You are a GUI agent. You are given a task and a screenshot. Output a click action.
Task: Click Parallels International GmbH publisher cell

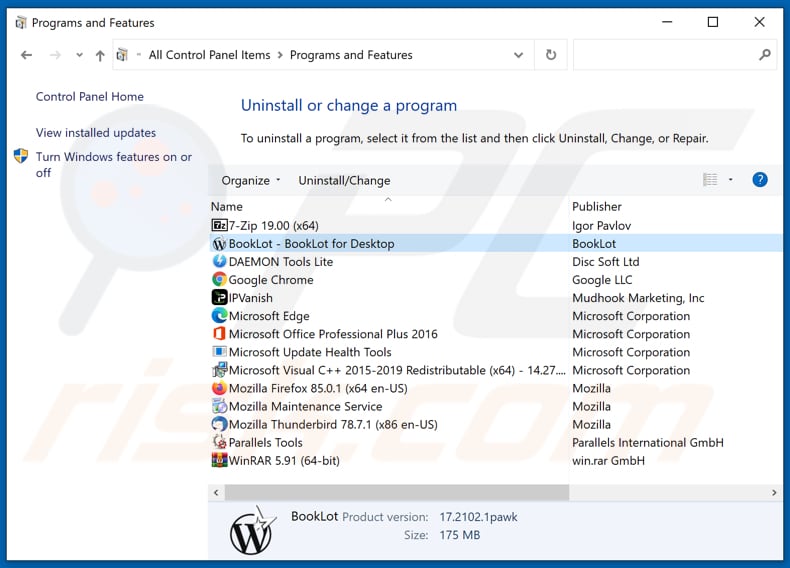(x=647, y=443)
